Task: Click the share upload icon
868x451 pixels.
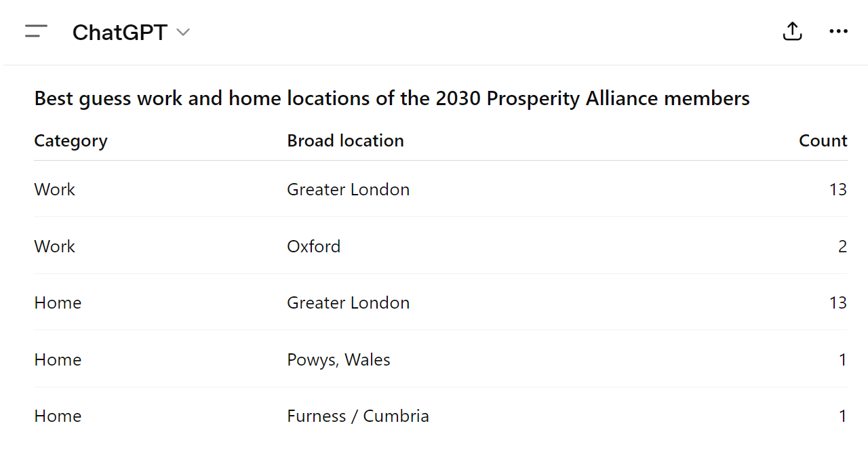Action: [792, 32]
